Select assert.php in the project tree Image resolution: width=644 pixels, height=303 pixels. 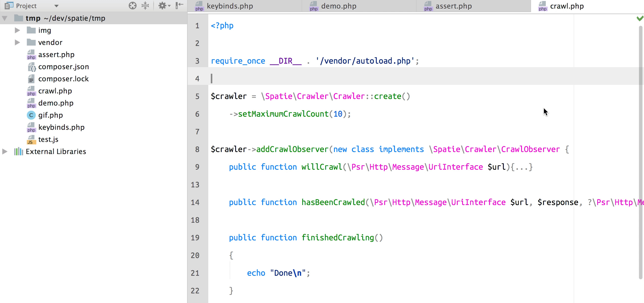56,55
